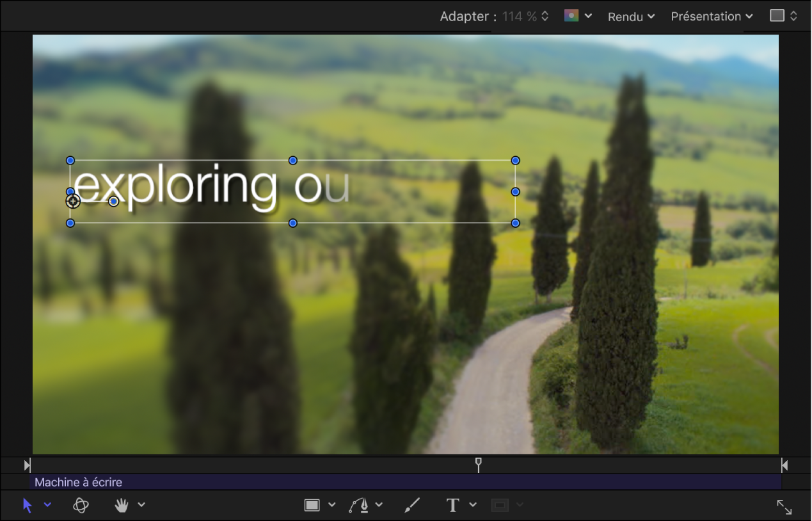This screenshot has width=812, height=521.
Task: Click the play range In point marker
Action: [27, 465]
